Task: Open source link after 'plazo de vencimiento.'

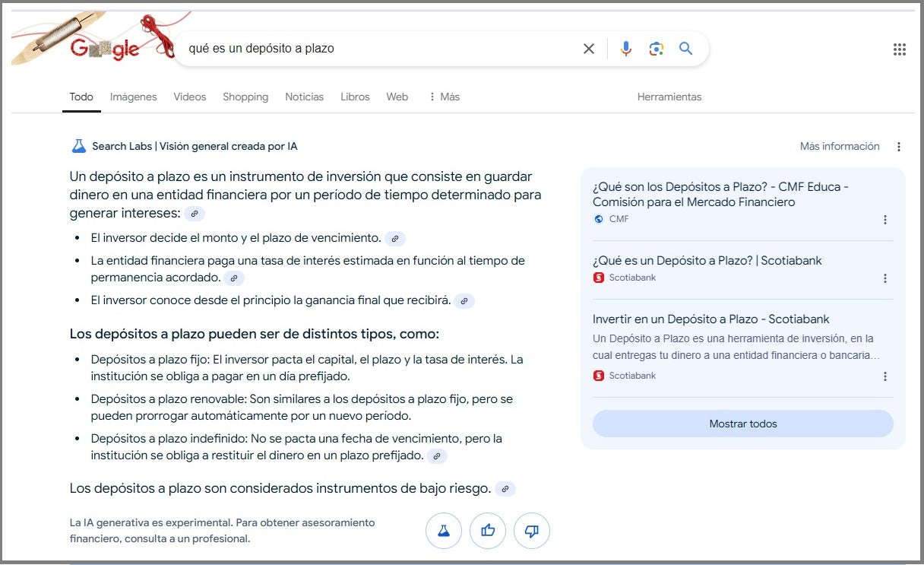Action: 395,239
